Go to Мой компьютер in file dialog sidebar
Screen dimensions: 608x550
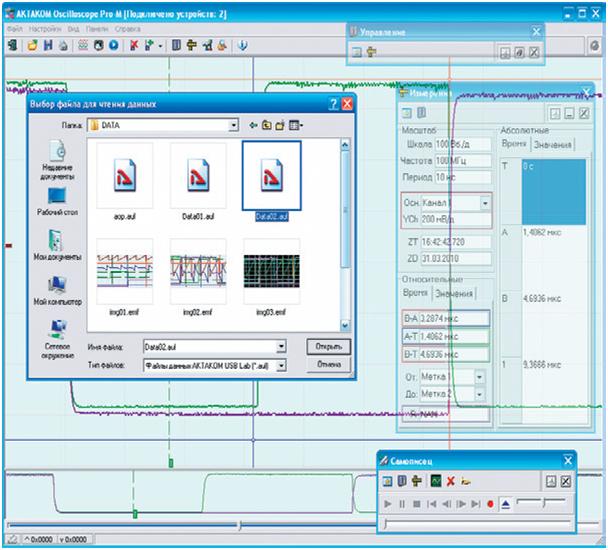(x=57, y=290)
